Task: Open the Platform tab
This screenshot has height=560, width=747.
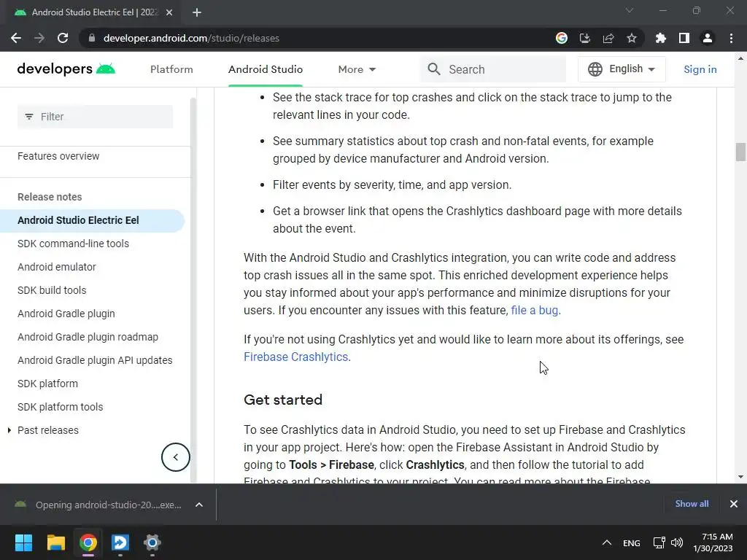Action: point(171,69)
